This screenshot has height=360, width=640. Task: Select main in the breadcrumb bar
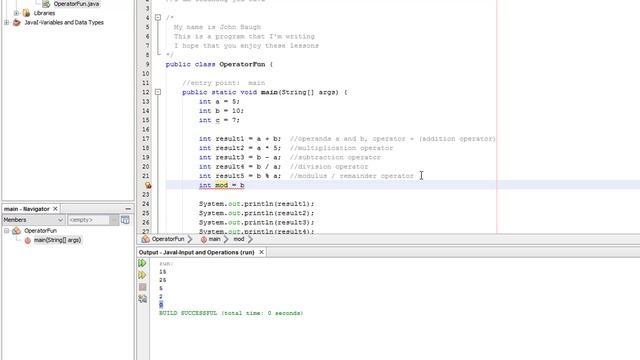[x=214, y=239]
